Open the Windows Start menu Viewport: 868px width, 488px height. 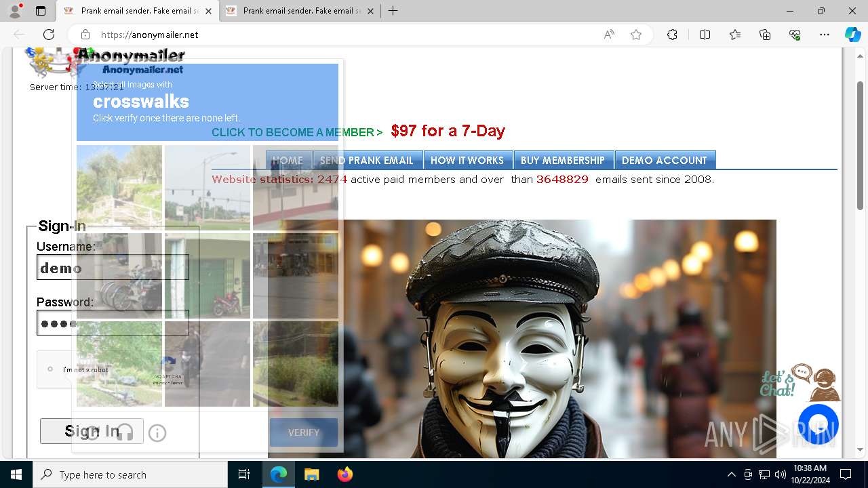tap(16, 474)
